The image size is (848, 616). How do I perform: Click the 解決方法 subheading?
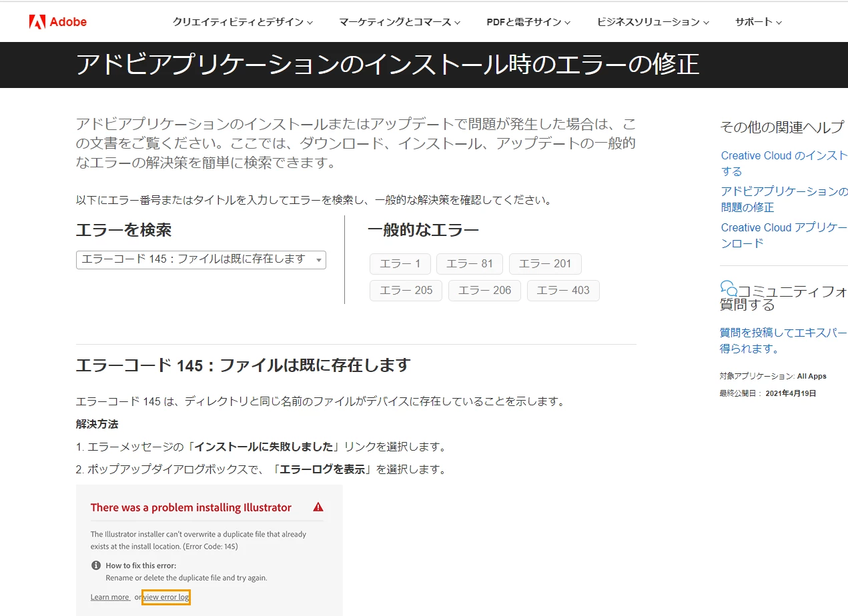[x=97, y=424]
